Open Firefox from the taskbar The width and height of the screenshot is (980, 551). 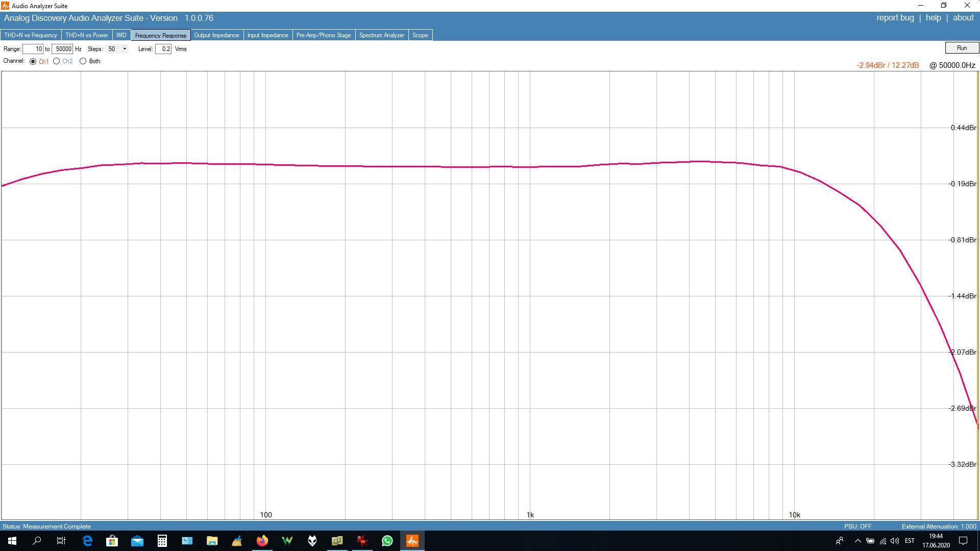coord(262,541)
